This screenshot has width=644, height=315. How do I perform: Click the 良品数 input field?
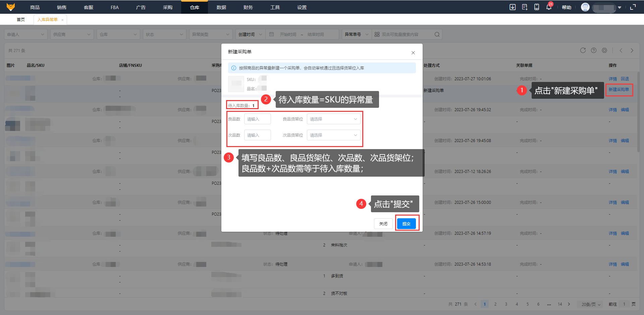pos(257,119)
